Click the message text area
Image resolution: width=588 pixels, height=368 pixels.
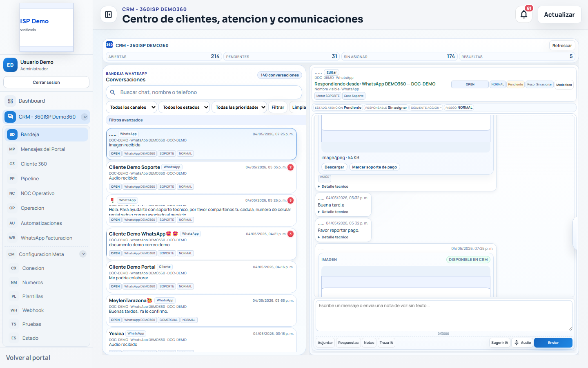pyautogui.click(x=444, y=316)
